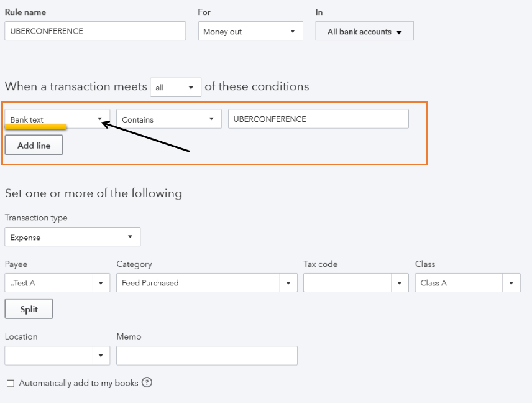
Task: Click the UBERCONFERENCE condition value field
Action: [x=318, y=119]
